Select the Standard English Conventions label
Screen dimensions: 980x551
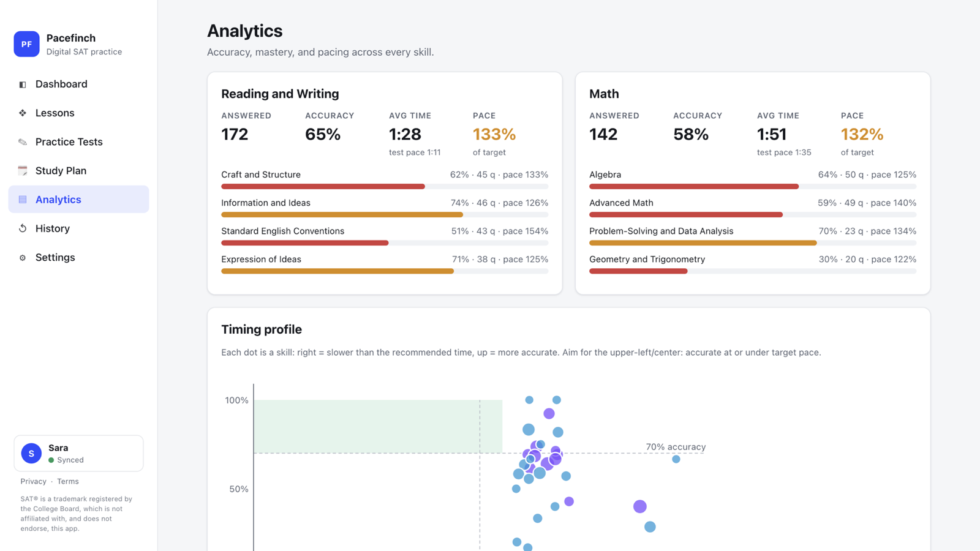(282, 231)
